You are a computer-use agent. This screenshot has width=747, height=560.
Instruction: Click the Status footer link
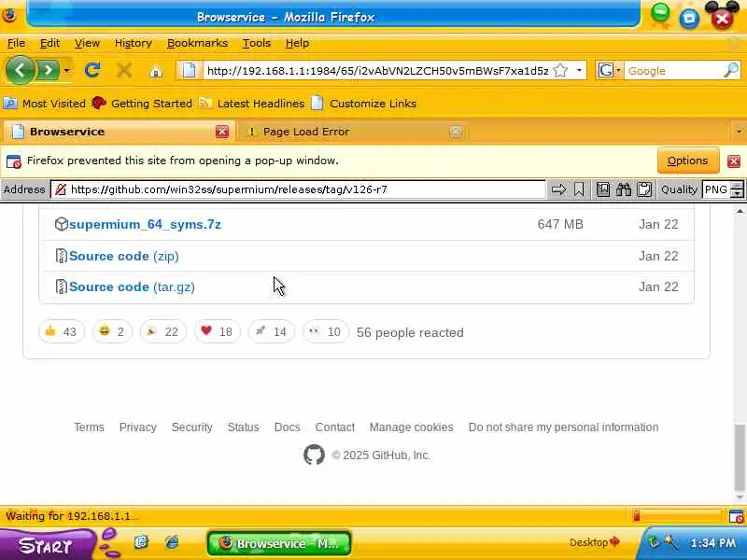[243, 427]
